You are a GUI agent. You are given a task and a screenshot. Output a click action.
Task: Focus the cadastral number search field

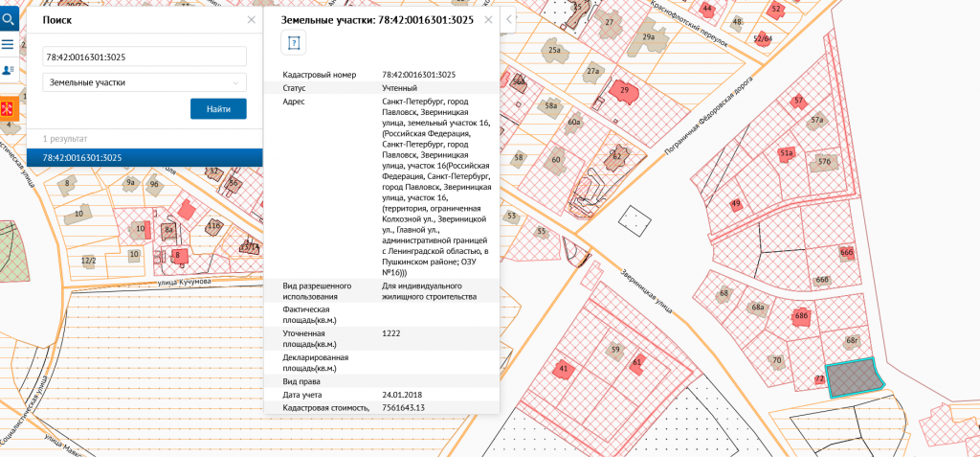point(145,57)
